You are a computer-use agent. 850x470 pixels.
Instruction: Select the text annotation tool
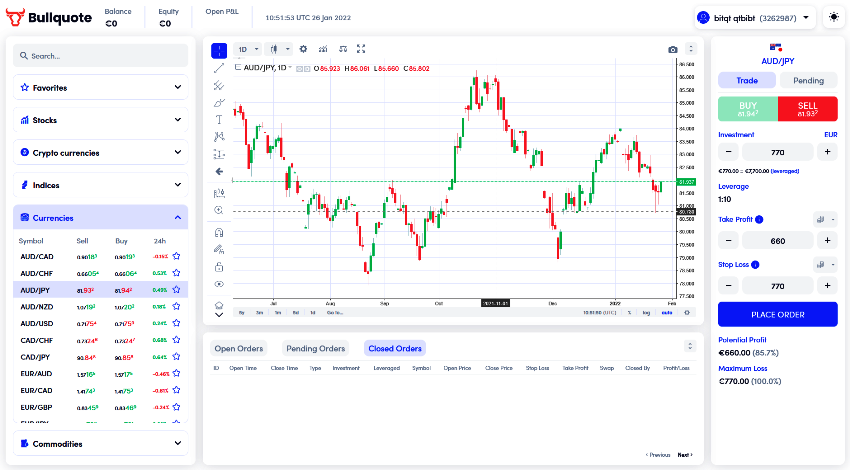(219, 120)
